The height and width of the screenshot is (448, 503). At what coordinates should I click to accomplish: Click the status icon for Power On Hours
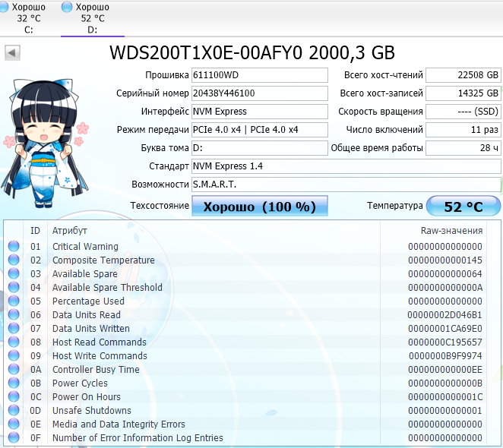[x=14, y=396]
